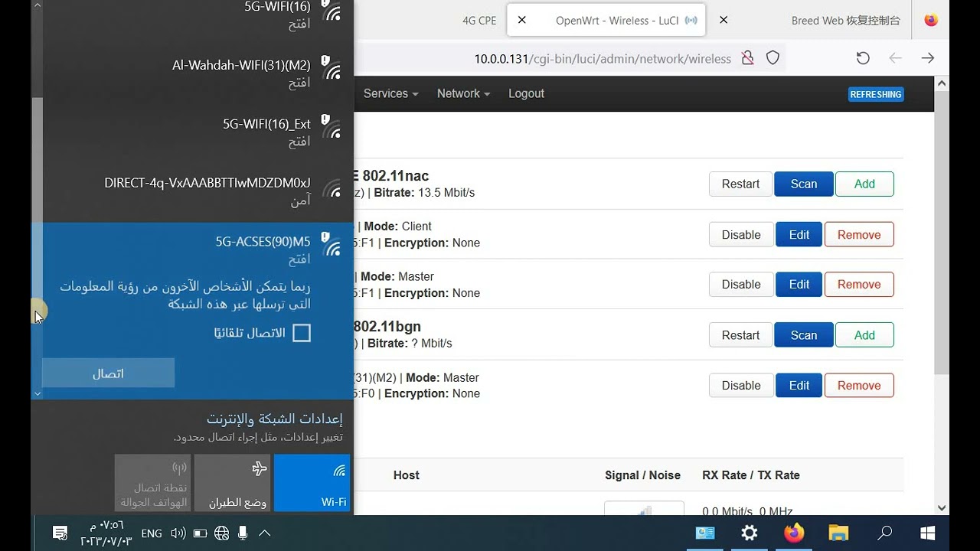
Task: Restart the 802.11nac radio
Action: (x=740, y=184)
